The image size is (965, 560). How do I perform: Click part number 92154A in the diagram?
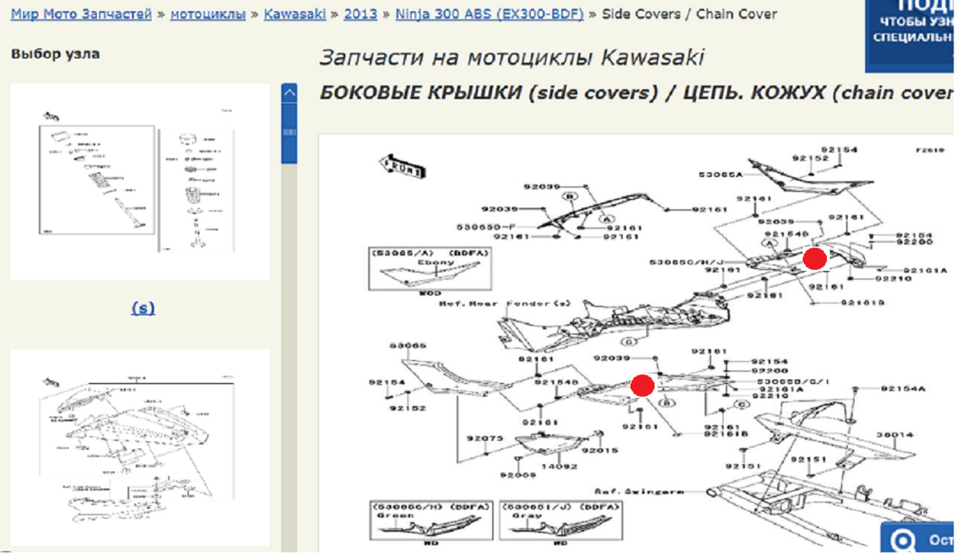pyautogui.click(x=904, y=388)
